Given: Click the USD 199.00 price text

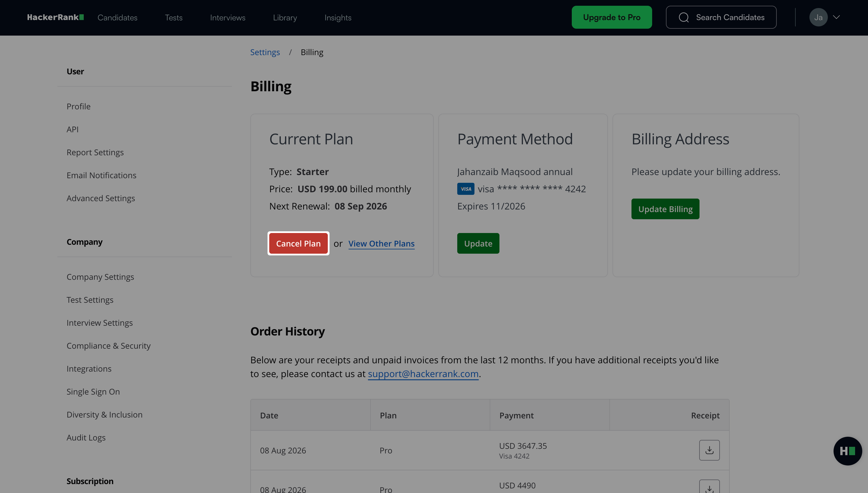Looking at the screenshot, I should point(322,189).
